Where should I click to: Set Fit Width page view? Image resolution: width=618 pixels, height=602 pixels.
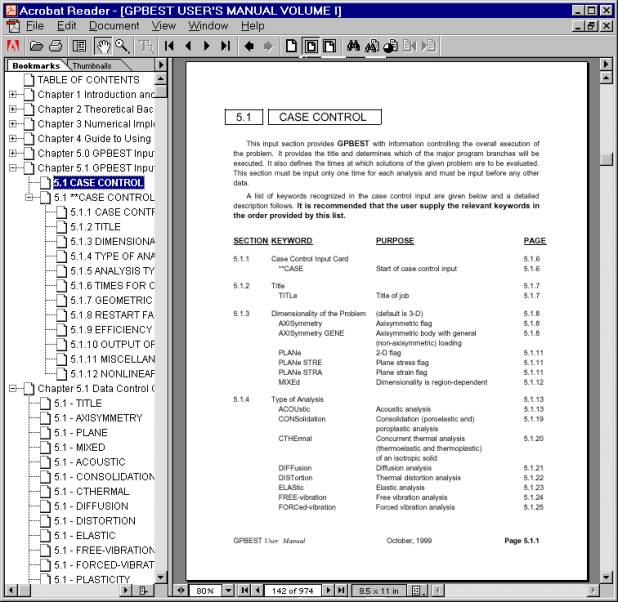pyautogui.click(x=329, y=46)
